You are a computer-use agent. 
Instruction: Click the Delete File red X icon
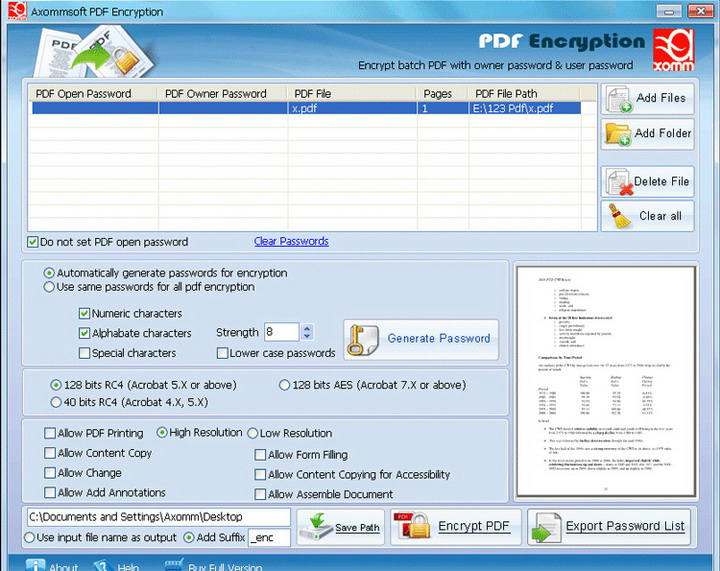626,189
